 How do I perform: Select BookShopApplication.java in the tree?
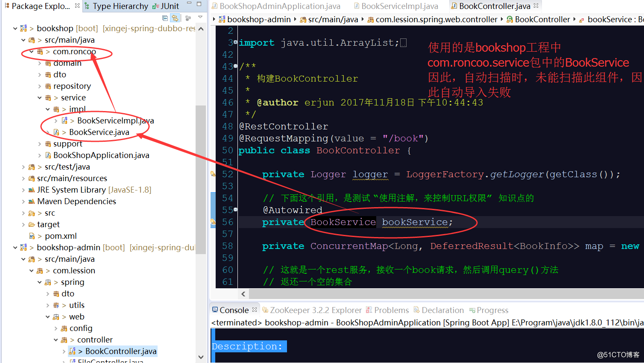[x=101, y=155]
